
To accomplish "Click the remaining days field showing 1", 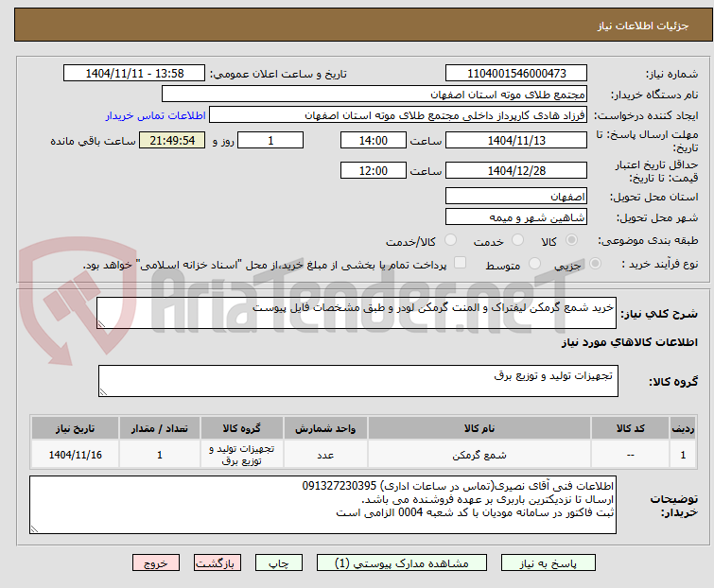I will (270, 140).
